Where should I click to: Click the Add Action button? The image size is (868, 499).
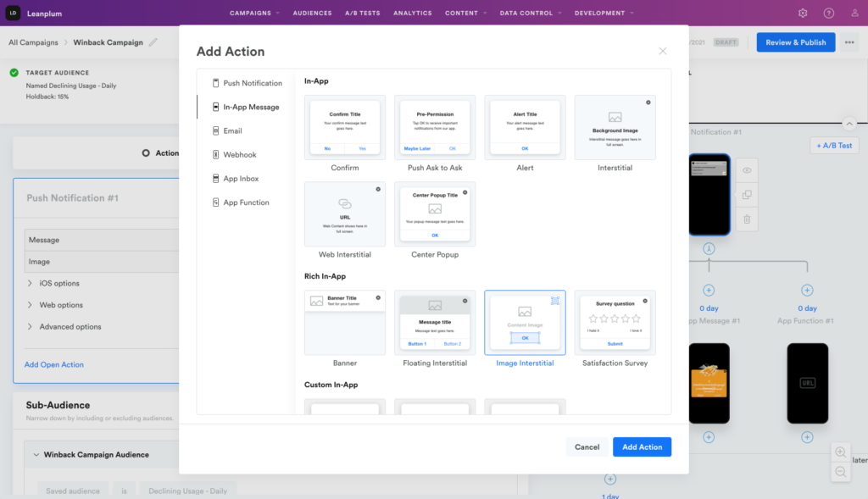[x=642, y=446]
